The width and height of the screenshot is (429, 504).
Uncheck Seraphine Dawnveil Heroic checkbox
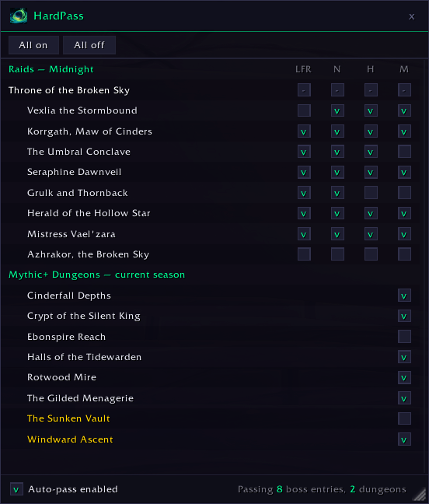point(371,173)
